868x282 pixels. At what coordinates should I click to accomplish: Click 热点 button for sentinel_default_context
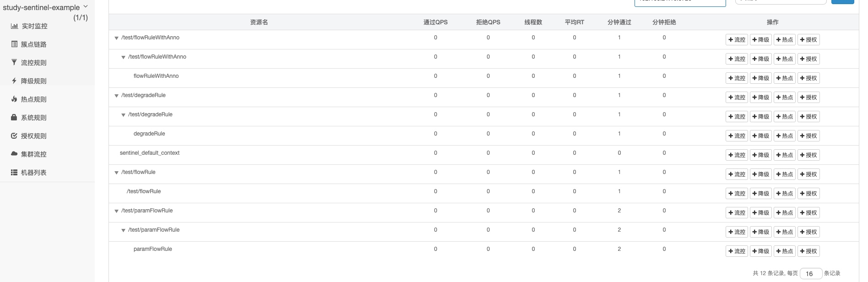click(x=784, y=155)
